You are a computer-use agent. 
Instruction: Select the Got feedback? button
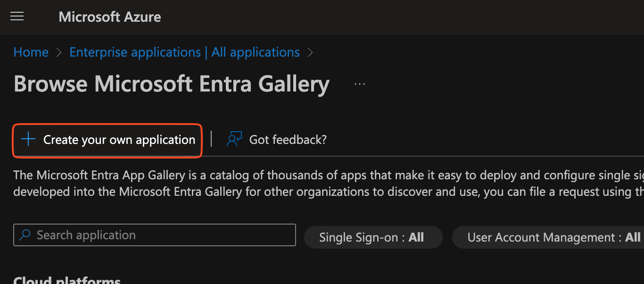coord(288,140)
